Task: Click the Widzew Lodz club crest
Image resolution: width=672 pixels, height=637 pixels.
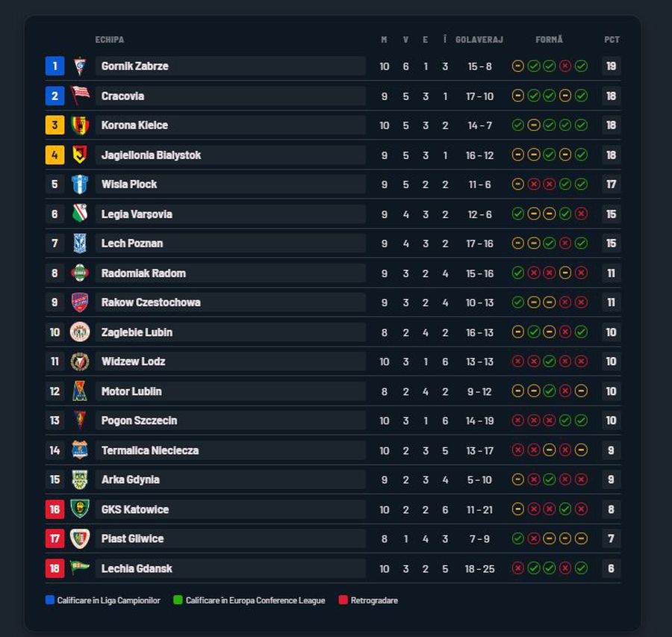Action: (x=80, y=361)
